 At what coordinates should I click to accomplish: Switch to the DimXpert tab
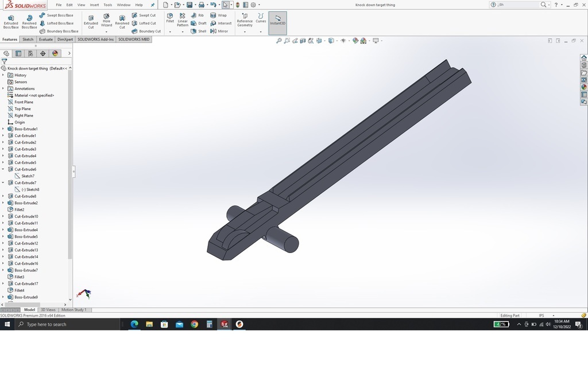[65, 40]
